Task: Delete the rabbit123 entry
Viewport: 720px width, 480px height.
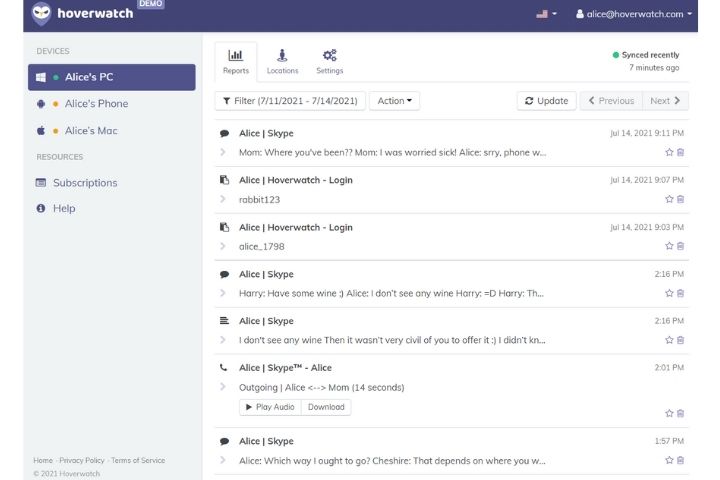Action: click(x=681, y=199)
